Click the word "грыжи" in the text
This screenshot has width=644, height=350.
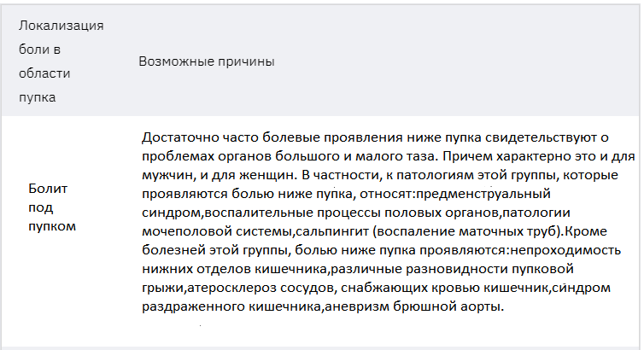[x=163, y=288]
